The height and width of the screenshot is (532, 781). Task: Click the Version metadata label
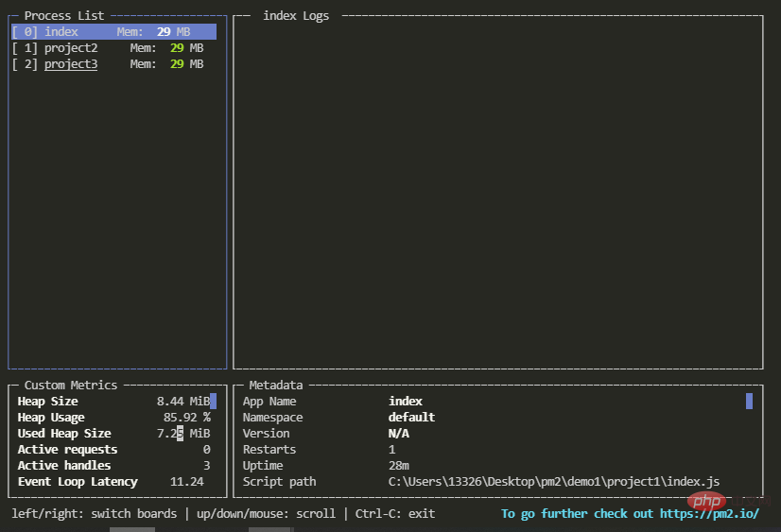[x=266, y=434]
